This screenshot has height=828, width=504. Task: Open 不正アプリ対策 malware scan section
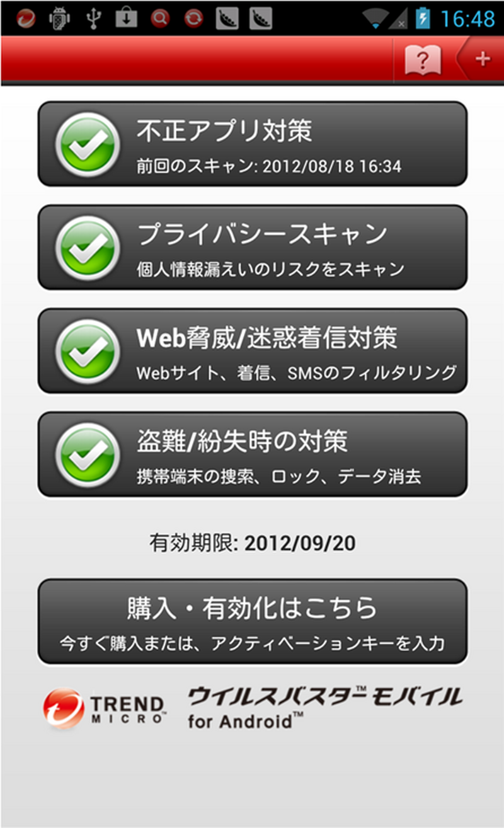(x=253, y=144)
